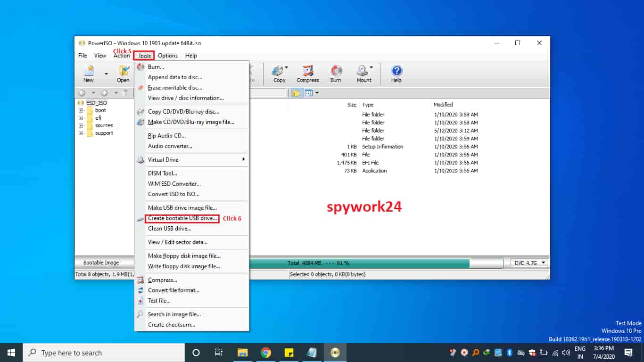Click the Open toolbar icon
The width and height of the screenshot is (644, 362).
tap(123, 74)
